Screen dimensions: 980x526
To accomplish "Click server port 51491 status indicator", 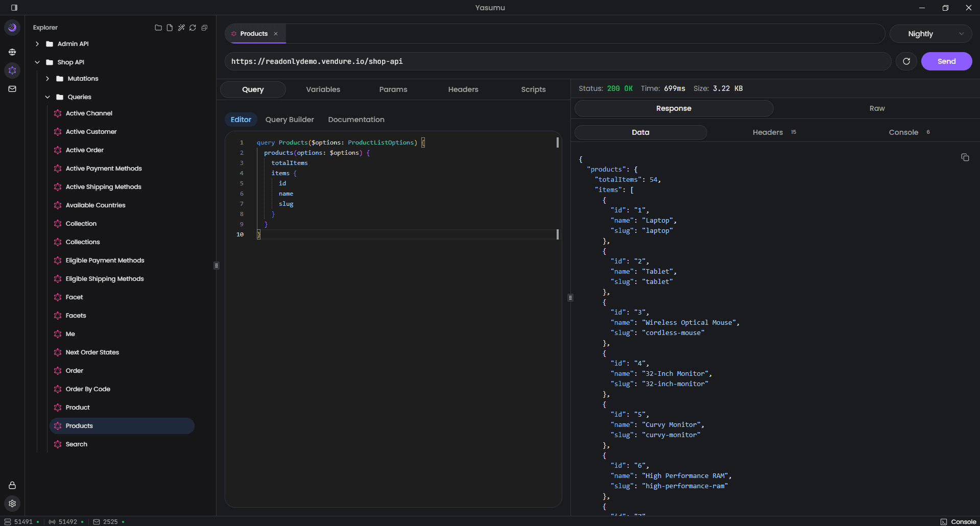I will point(22,521).
